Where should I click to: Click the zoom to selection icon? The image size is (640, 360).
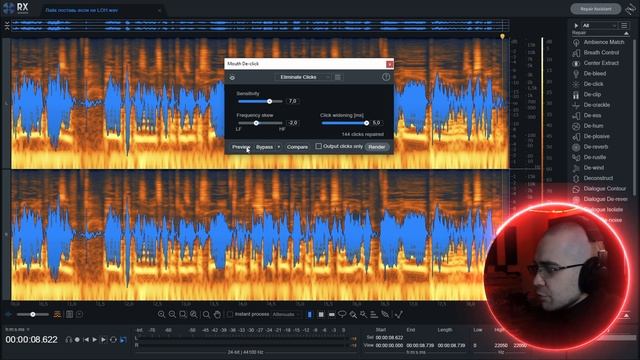click(x=183, y=314)
